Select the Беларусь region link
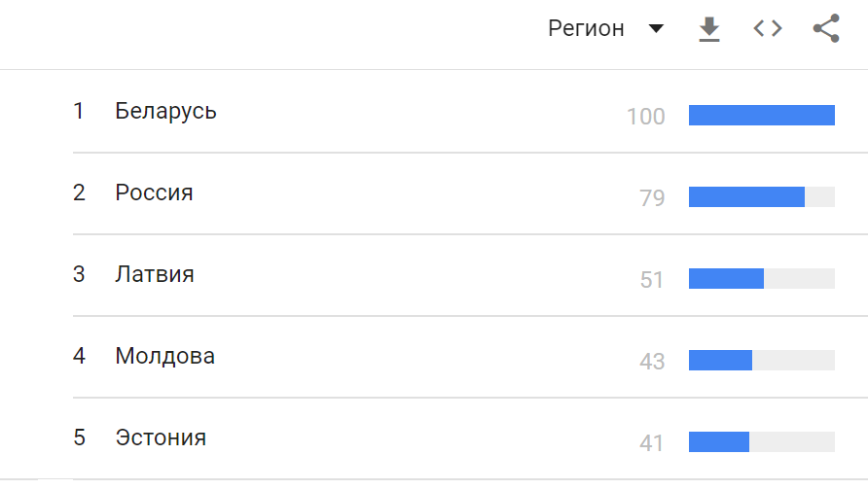Viewport: 868px width, 490px height. coord(165,111)
